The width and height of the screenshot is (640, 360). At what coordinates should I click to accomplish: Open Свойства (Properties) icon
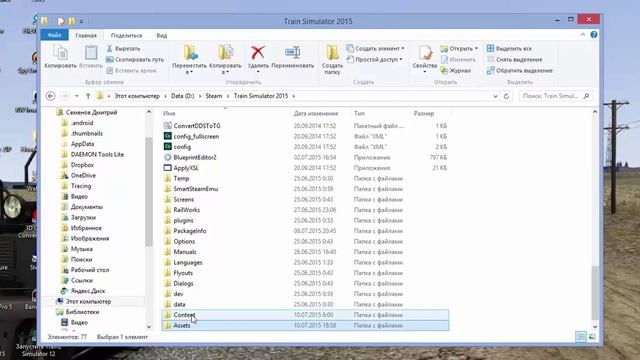click(425, 53)
